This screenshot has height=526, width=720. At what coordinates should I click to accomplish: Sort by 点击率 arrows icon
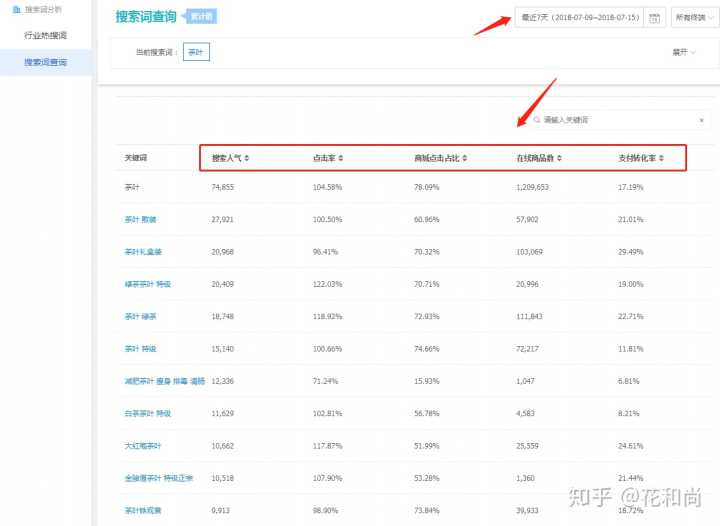344,158
